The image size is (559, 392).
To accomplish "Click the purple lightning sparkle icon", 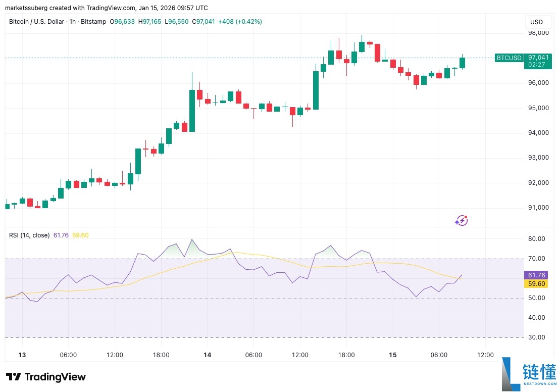I will pyautogui.click(x=462, y=220).
